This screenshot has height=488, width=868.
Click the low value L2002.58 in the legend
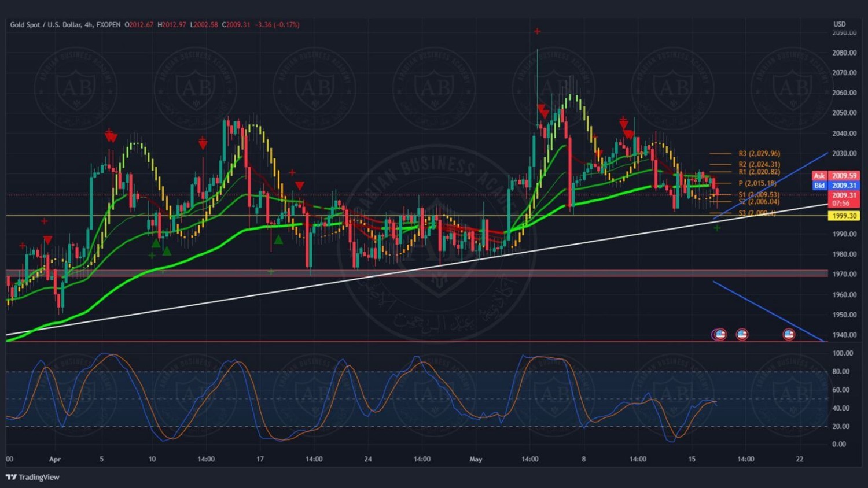[204, 25]
